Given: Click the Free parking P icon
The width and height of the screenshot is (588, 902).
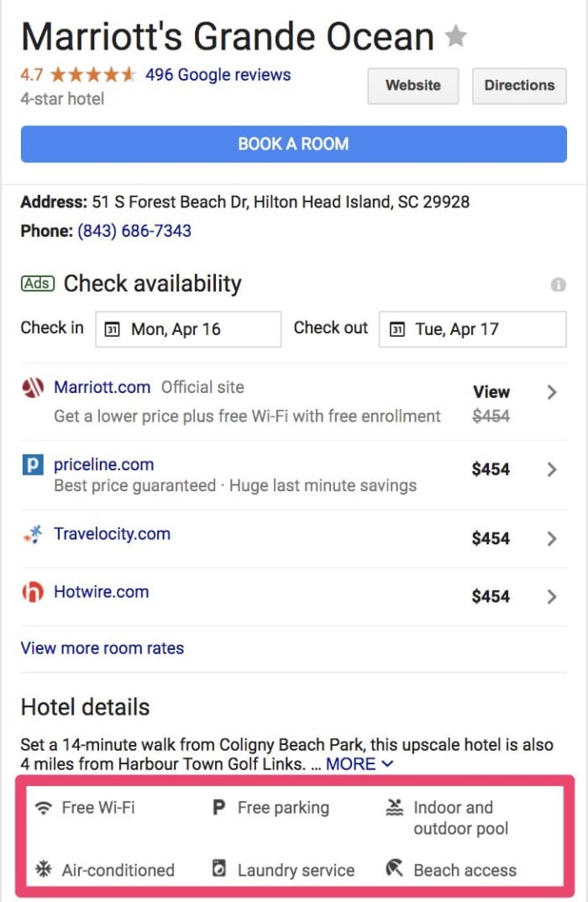Looking at the screenshot, I should pos(218,807).
